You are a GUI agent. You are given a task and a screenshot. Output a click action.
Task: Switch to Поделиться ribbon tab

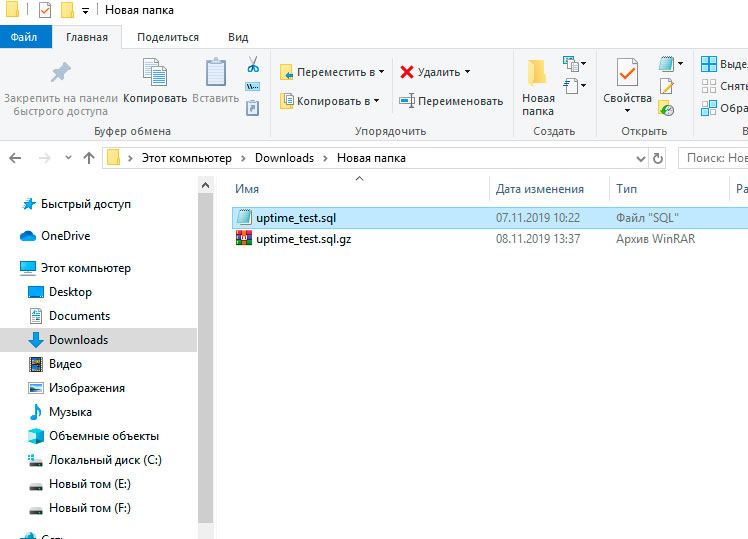tap(168, 37)
